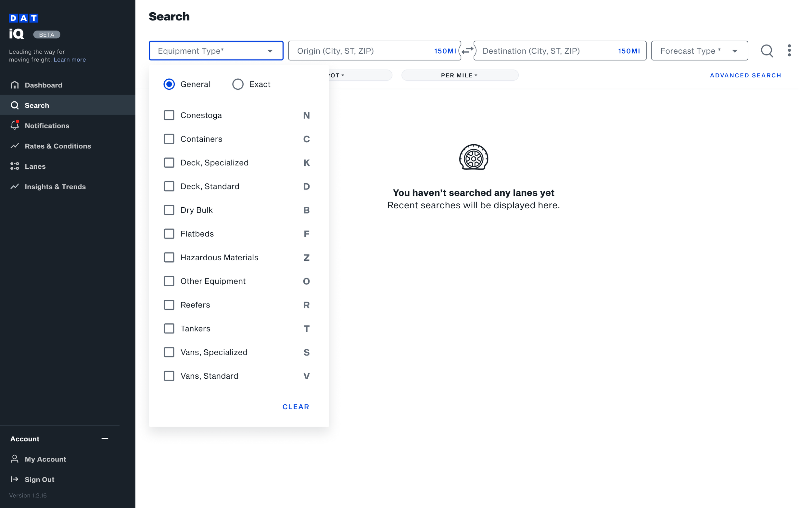Click the My Account person icon
Image resolution: width=812 pixels, height=508 pixels.
point(14,459)
